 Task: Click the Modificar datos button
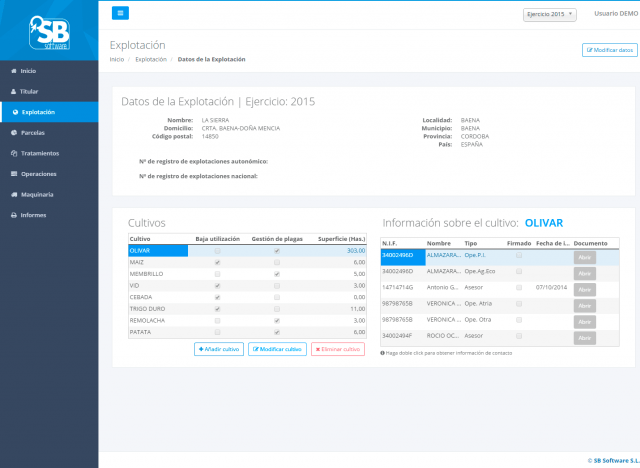click(x=609, y=50)
